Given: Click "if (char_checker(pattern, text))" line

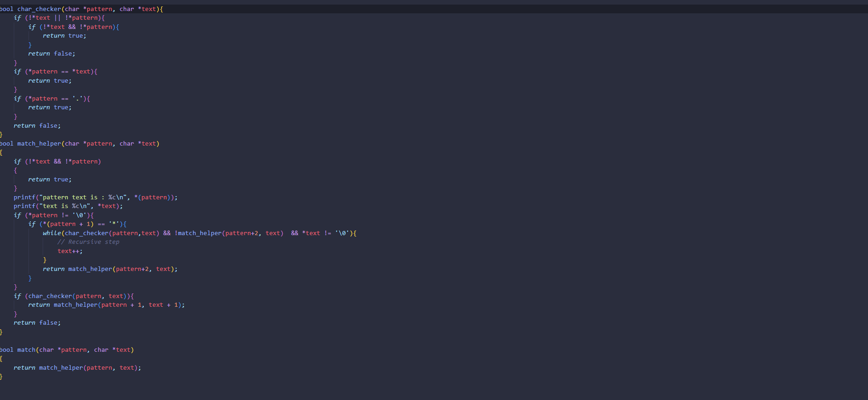Looking at the screenshot, I should (73, 296).
